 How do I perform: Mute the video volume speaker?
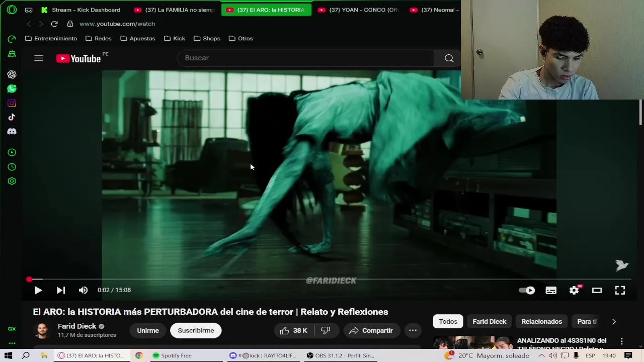coord(83,290)
